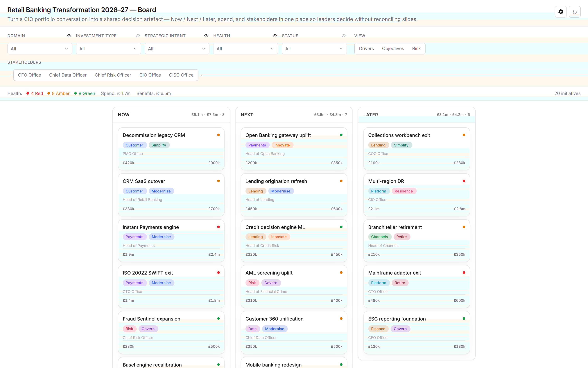Open the Domain filter dropdown

coord(40,49)
